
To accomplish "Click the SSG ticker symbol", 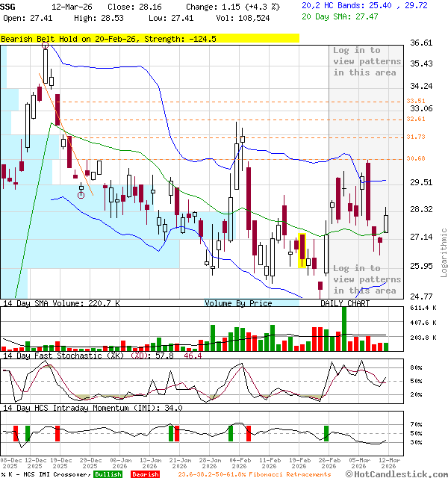I will click(x=7, y=5).
